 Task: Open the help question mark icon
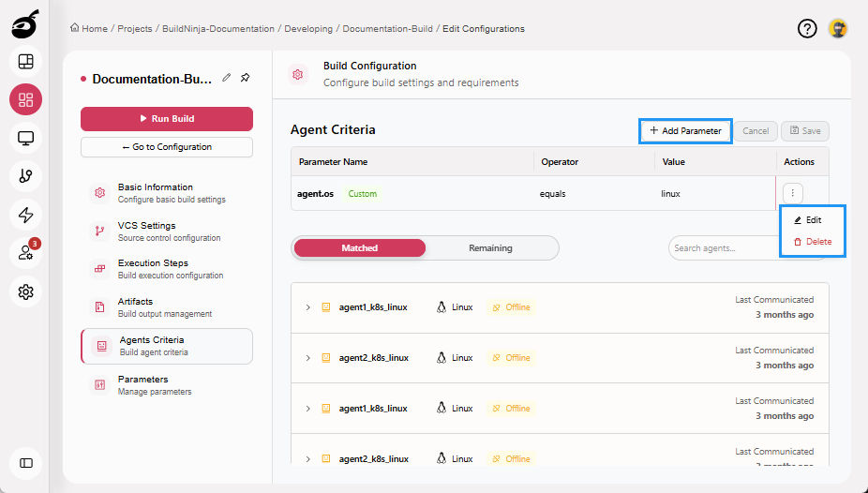pos(807,28)
